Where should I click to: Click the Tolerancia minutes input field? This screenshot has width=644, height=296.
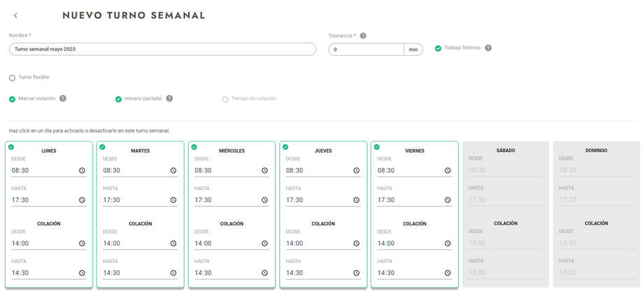coord(366,50)
